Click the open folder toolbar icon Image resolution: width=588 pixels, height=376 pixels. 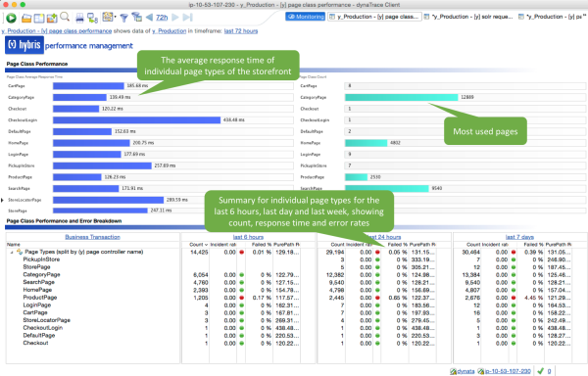coord(26,18)
